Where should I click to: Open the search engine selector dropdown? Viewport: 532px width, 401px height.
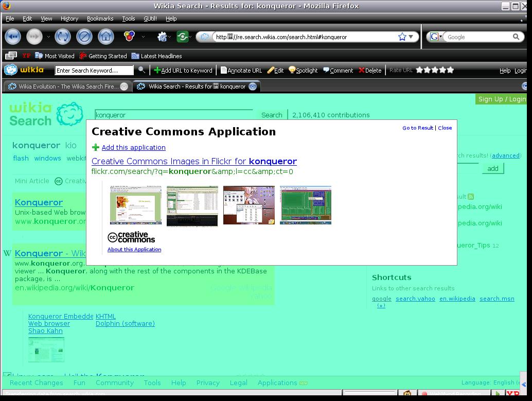pyautogui.click(x=436, y=37)
